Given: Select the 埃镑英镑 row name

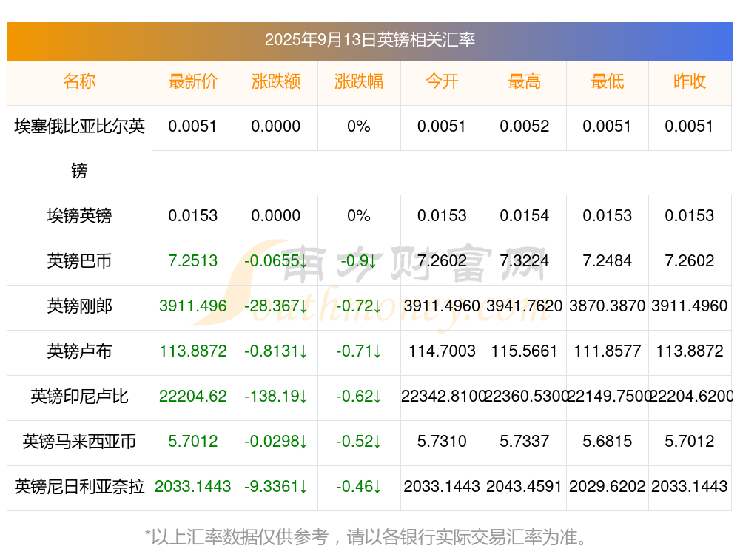Looking at the screenshot, I should point(79,216).
